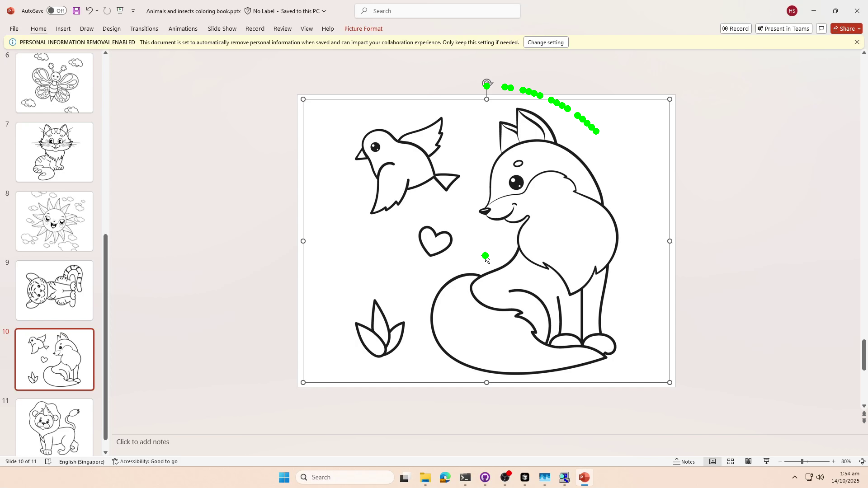Click the Save icon
The image size is (868, 488).
coord(76,10)
